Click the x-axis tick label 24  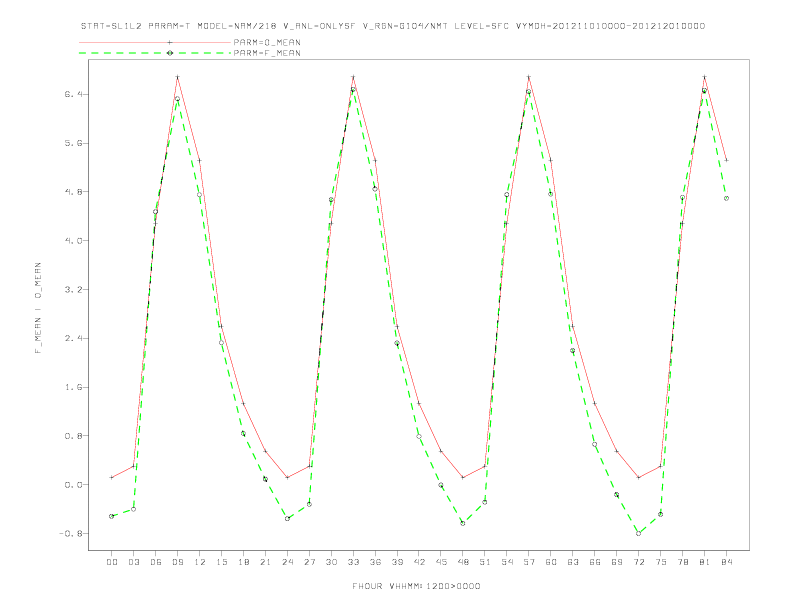pyautogui.click(x=287, y=562)
